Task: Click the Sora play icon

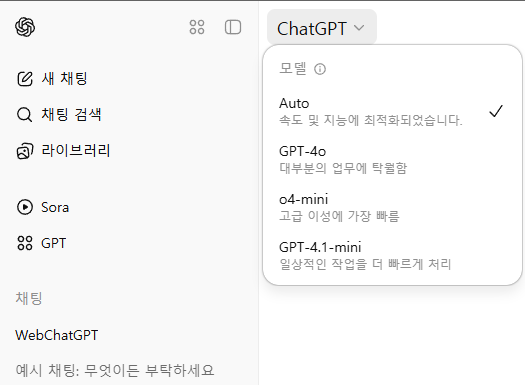Action: (x=25, y=207)
